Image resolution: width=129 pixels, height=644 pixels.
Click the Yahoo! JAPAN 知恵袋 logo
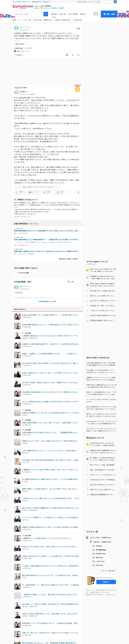tap(22, 7)
